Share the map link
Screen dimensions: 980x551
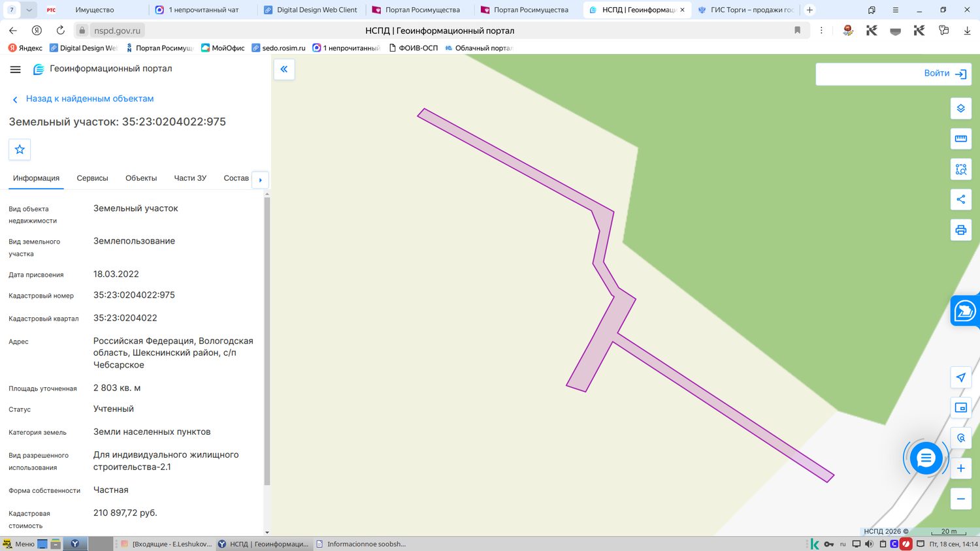[x=960, y=199]
